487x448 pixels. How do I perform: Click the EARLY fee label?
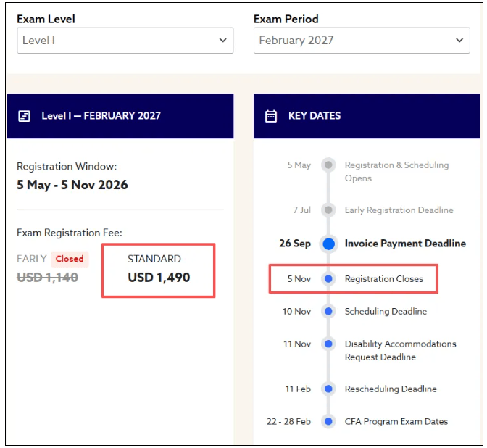point(31,259)
